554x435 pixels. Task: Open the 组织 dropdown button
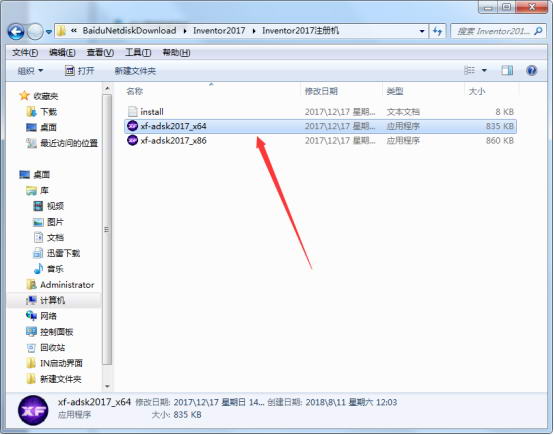pos(30,71)
